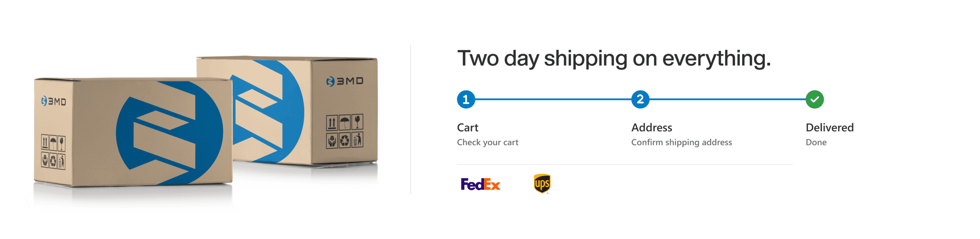Click the fragile glass icon on right box
The height and width of the screenshot is (239, 980).
pyautogui.click(x=357, y=122)
